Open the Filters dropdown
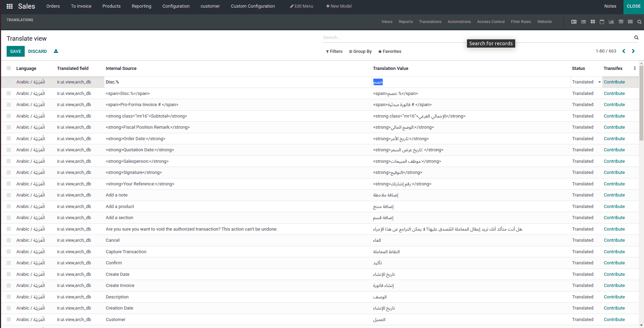Image resolution: width=644 pixels, height=328 pixels. pyautogui.click(x=334, y=51)
